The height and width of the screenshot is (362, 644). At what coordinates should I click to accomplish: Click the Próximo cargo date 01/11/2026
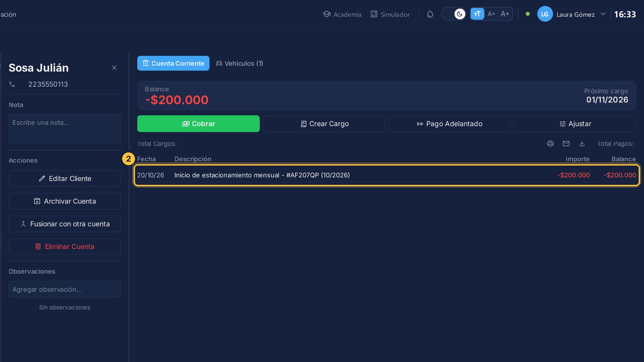coord(607,100)
